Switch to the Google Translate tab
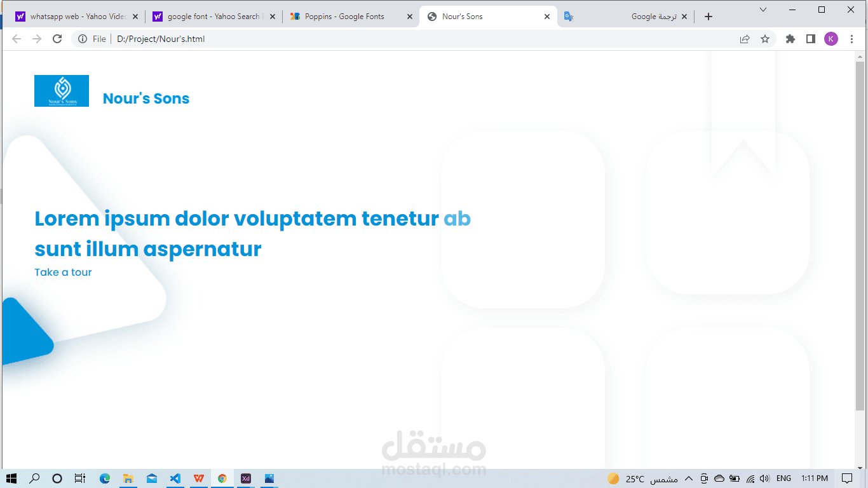Viewport: 868px width, 488px height. [626, 17]
